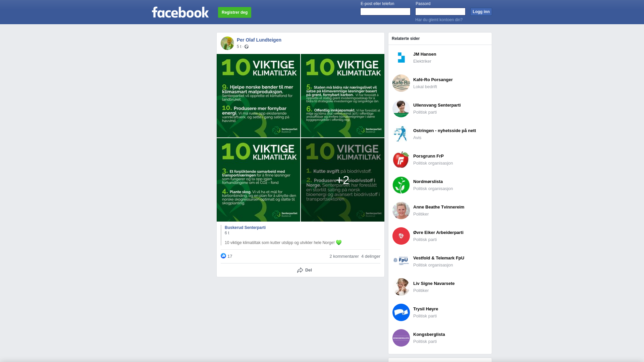Click the public globe privacy icon
The width and height of the screenshot is (644, 362).
coord(247,47)
